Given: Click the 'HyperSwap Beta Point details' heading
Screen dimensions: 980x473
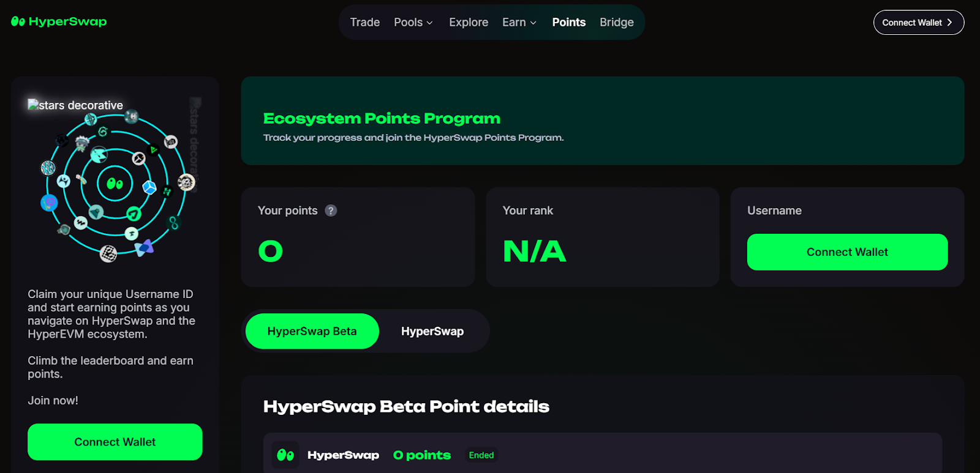Looking at the screenshot, I should [406, 406].
